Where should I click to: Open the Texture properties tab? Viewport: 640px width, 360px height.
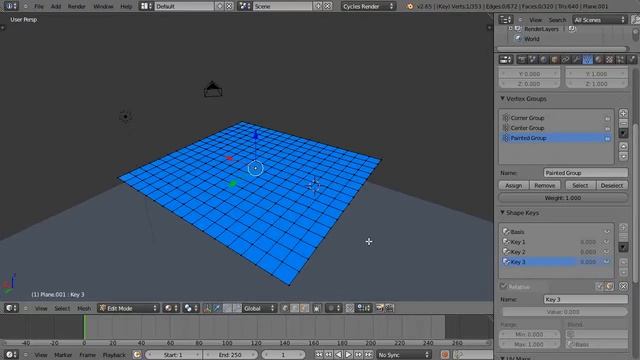[x=610, y=60]
